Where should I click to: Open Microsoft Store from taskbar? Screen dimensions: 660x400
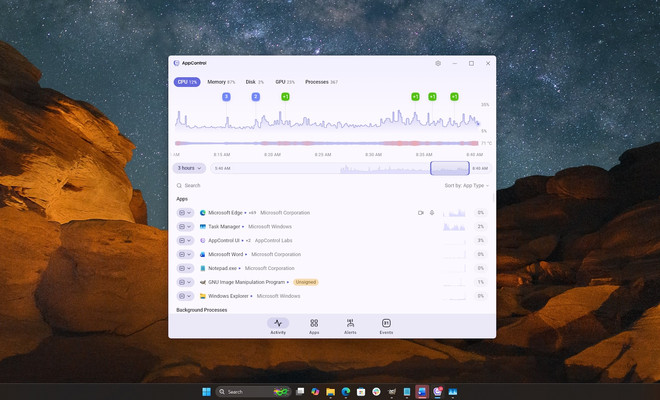(x=361, y=392)
